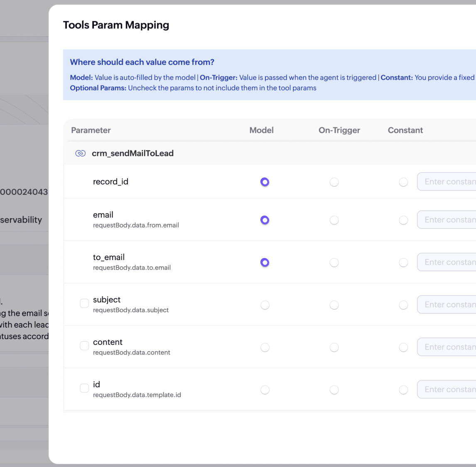
Task: Select Model radio for record_id
Action: click(x=265, y=182)
